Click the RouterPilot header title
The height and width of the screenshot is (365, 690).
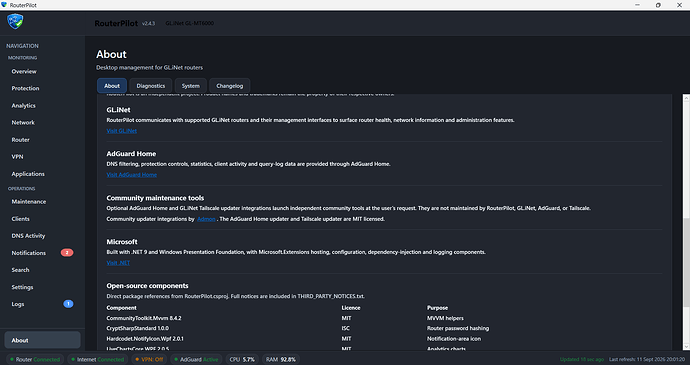[116, 23]
